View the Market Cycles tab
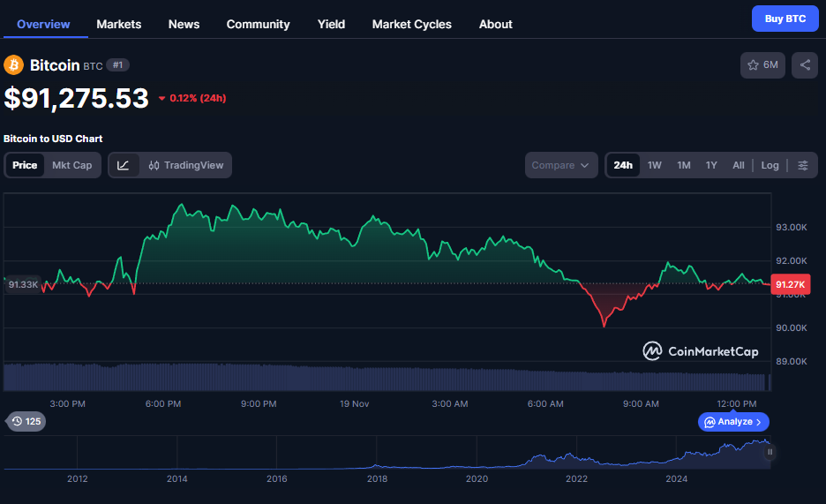The height and width of the screenshot is (504, 826). click(x=412, y=24)
